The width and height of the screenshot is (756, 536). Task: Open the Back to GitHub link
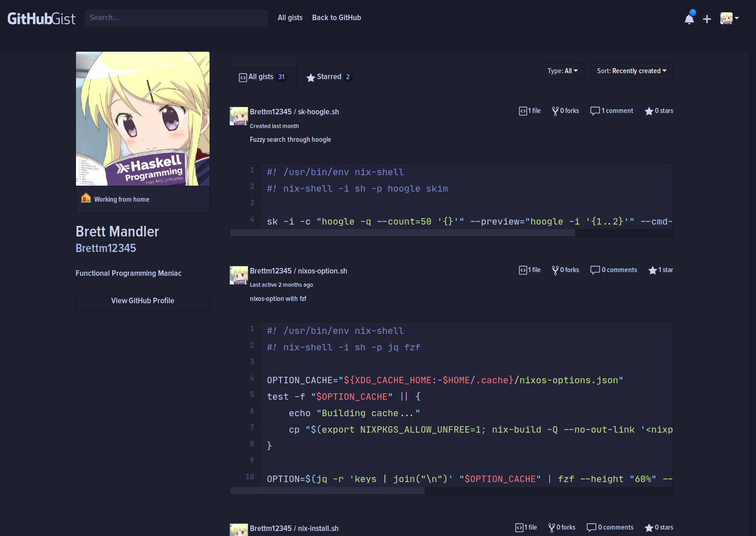(x=336, y=17)
